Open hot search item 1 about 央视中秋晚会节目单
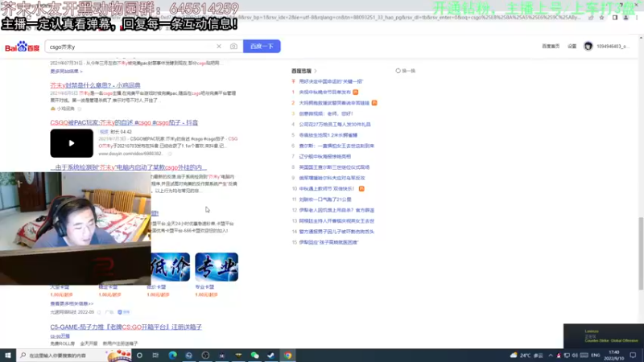 [x=325, y=92]
